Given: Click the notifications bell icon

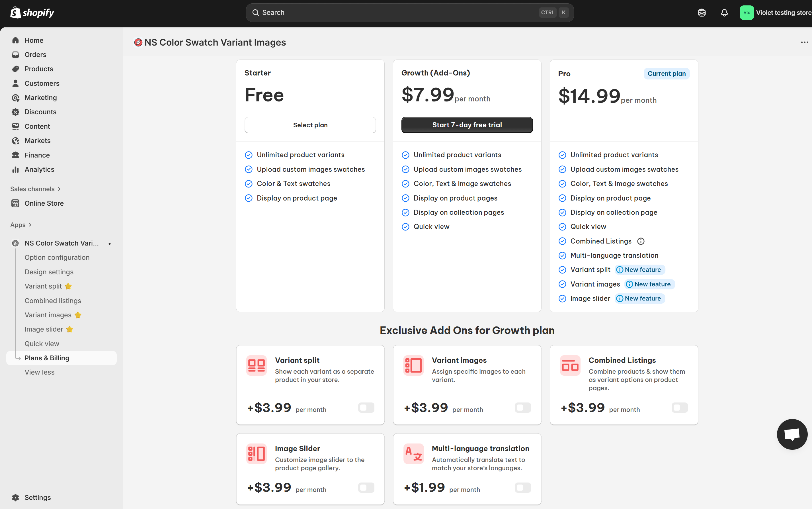Looking at the screenshot, I should pyautogui.click(x=724, y=13).
